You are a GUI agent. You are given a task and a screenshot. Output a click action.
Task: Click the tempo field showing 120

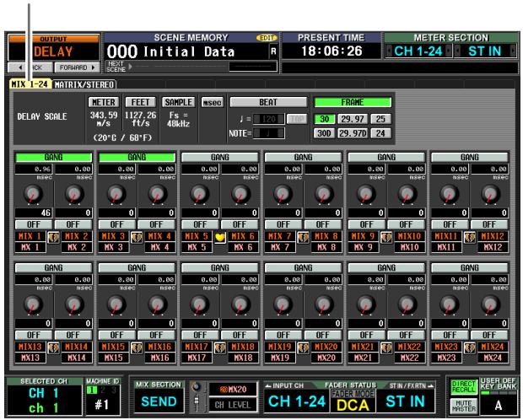tap(269, 119)
